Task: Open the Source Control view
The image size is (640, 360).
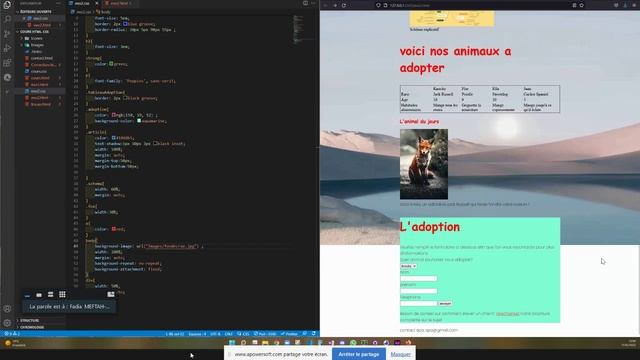Action: click(x=7, y=34)
